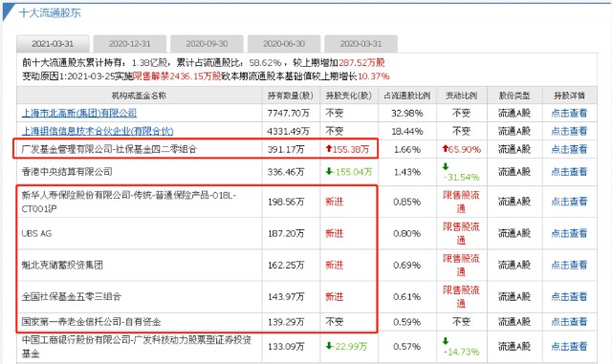The image size is (612, 364).
Task: Open 上海市北高新(集团)有限公司 link
Action: (x=79, y=113)
